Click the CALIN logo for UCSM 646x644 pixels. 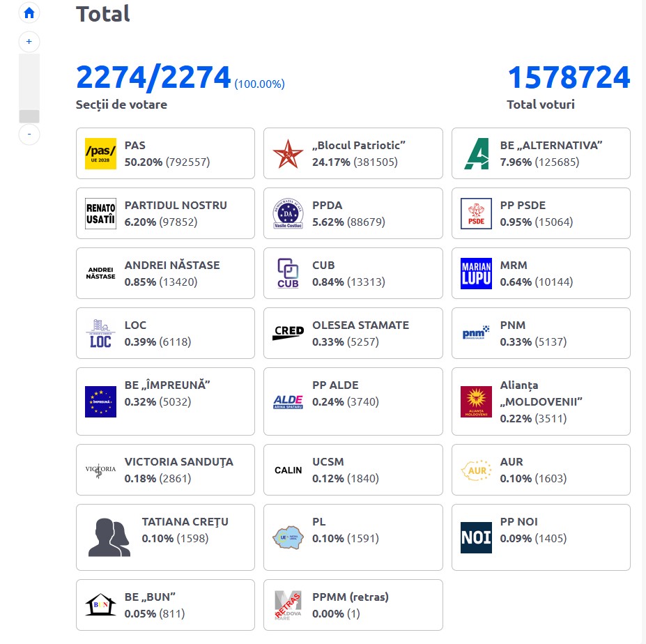[x=288, y=470]
